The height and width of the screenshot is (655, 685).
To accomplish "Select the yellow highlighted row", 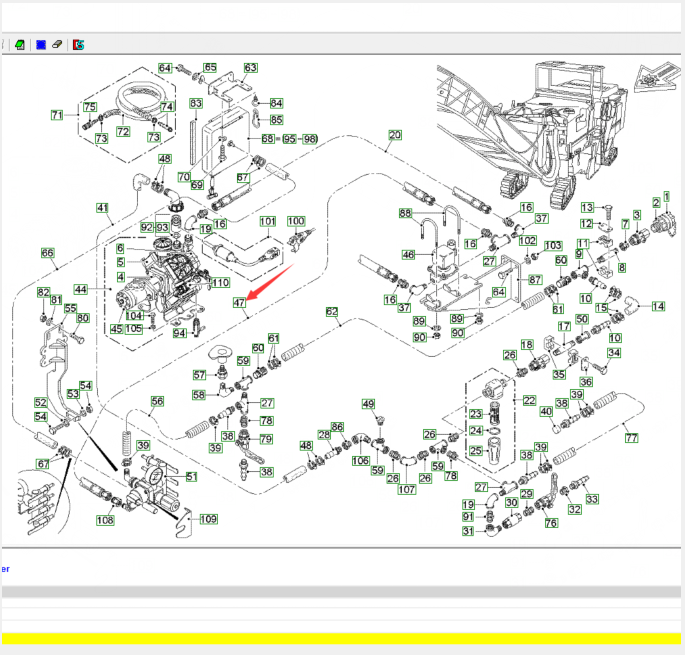I will tap(342, 638).
